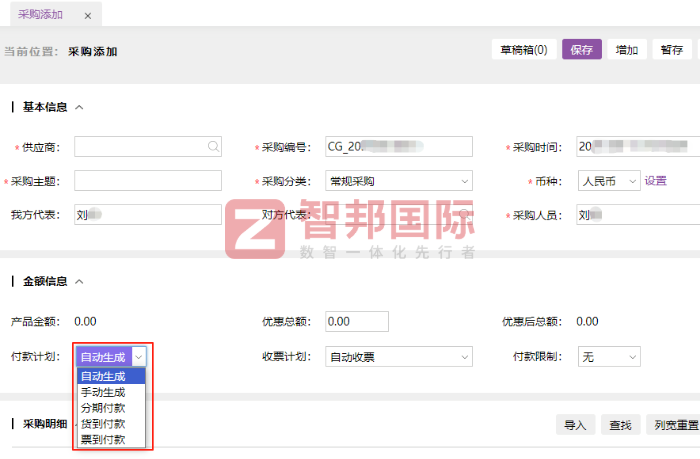
Task: Click the purple 保存 button
Action: tap(582, 50)
